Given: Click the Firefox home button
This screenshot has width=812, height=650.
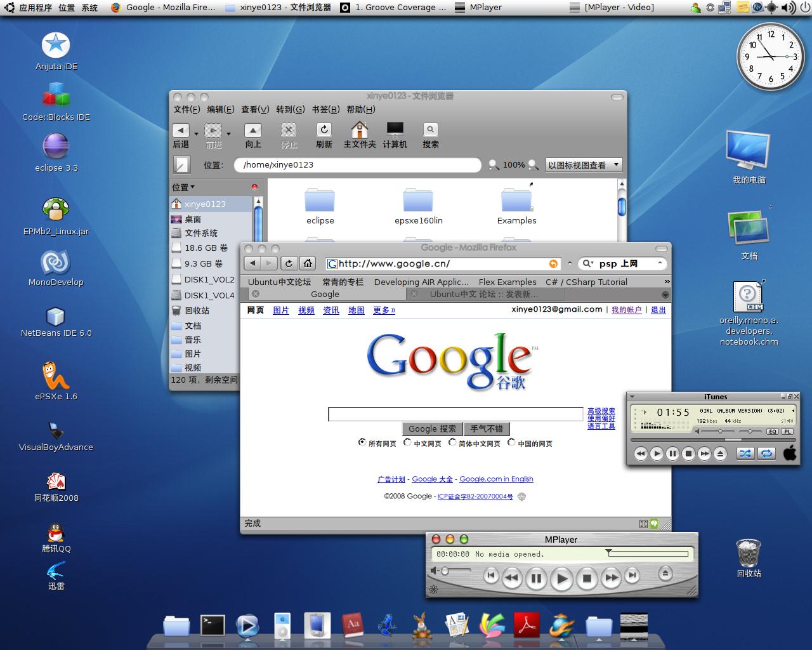Looking at the screenshot, I should click(x=308, y=263).
